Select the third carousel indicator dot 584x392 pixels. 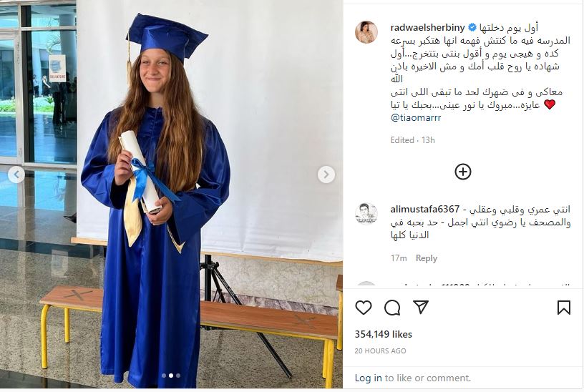click(178, 376)
